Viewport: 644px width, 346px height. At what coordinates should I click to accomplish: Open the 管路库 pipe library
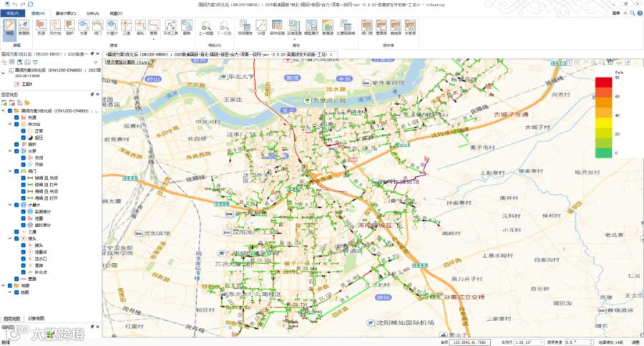click(x=381, y=27)
